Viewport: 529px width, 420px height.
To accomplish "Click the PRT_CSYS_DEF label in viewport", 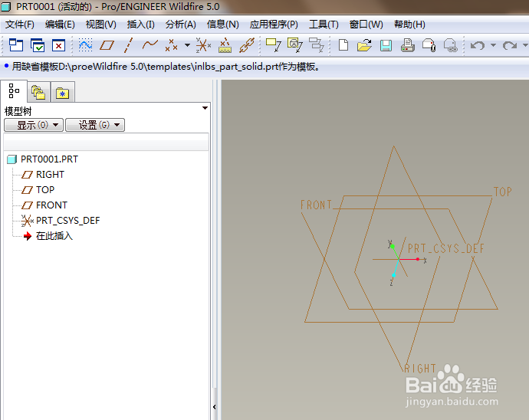I will (446, 249).
